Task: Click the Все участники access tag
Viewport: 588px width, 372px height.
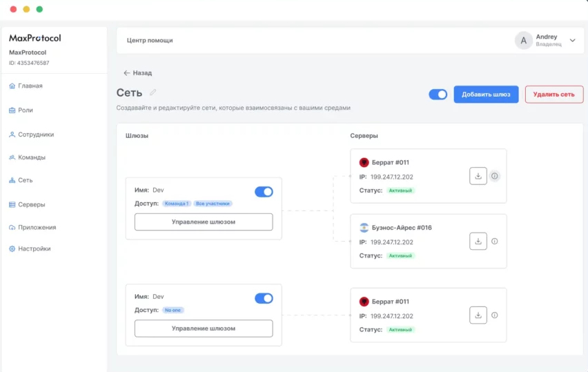Action: point(213,204)
